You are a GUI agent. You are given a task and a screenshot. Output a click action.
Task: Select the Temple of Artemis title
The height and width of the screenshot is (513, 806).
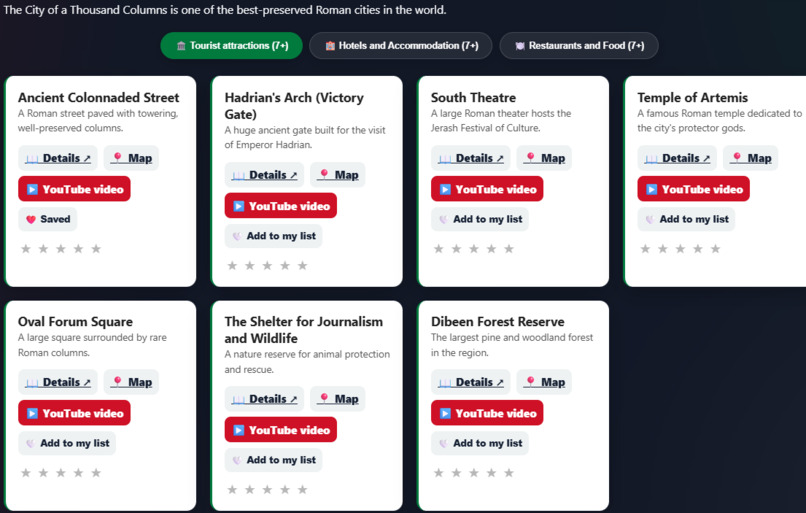coord(692,98)
